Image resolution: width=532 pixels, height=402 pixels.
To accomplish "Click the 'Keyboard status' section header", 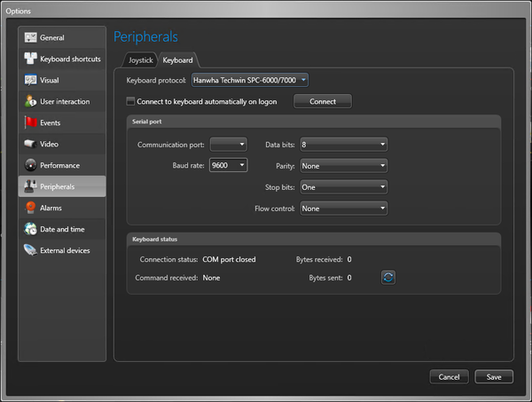I will click(154, 240).
